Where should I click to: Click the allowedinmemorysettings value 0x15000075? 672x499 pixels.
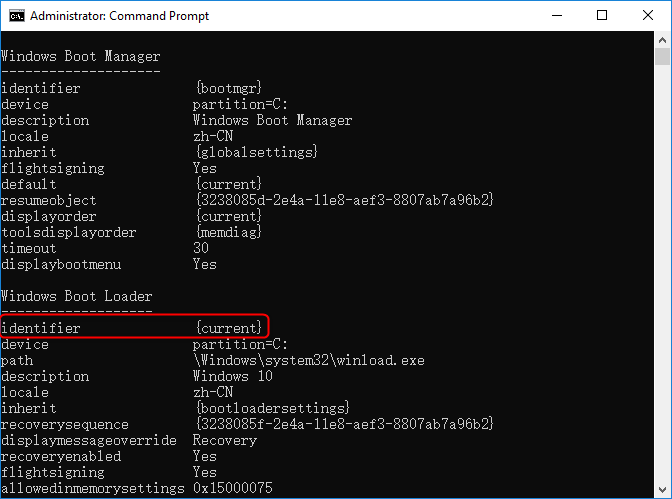pyautogui.click(x=233, y=488)
